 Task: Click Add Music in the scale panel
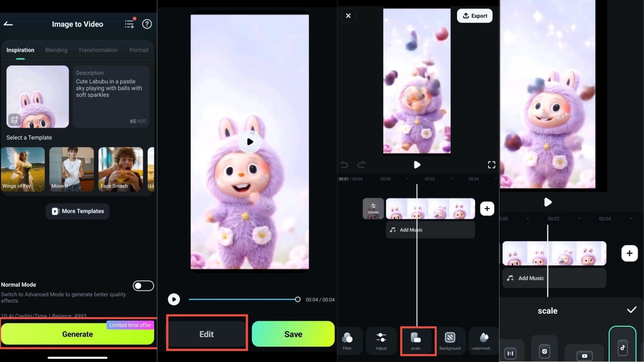point(554,278)
